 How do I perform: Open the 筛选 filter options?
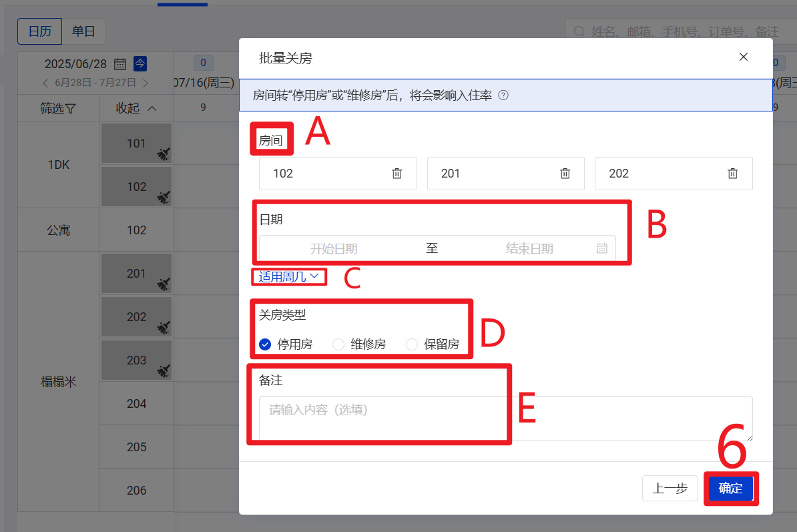58,108
